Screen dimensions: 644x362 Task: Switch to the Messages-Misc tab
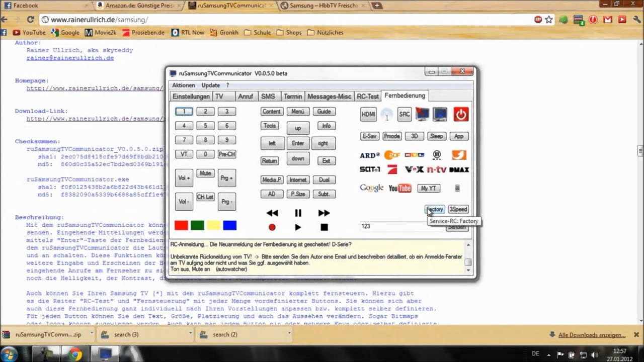click(x=329, y=97)
